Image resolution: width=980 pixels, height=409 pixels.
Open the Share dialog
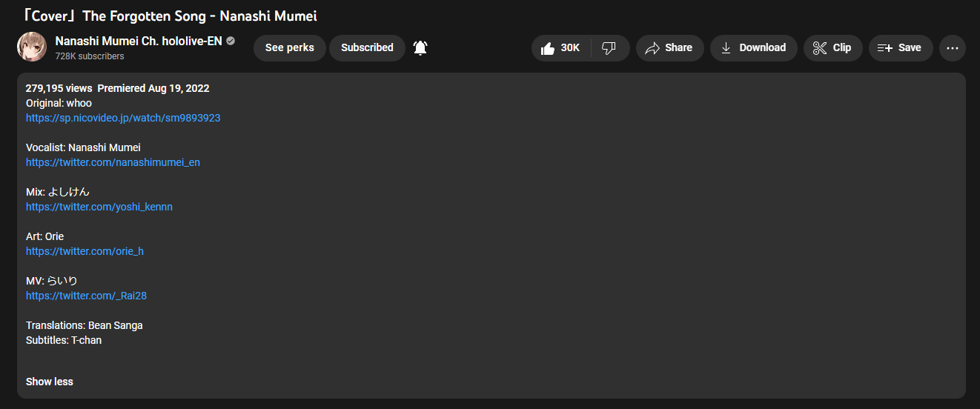point(669,48)
